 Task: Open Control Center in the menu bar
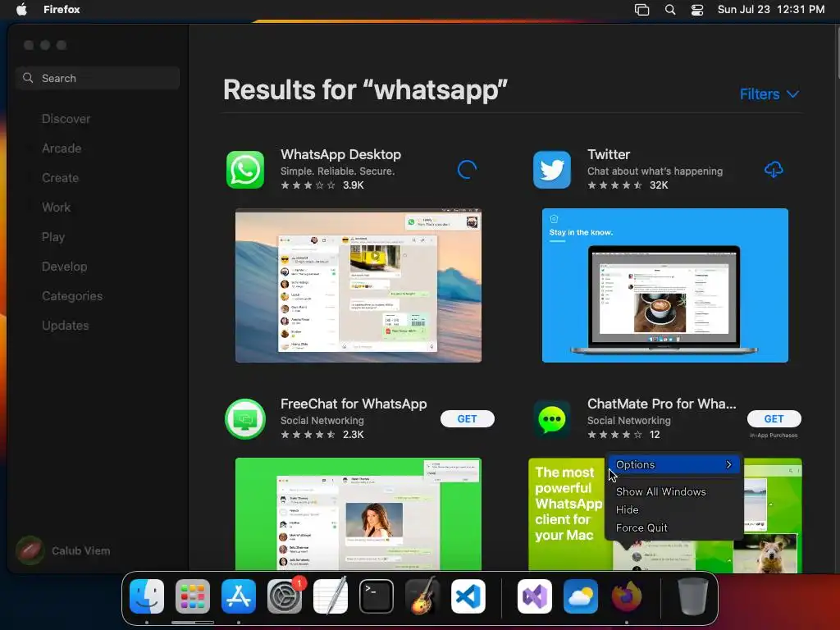click(x=697, y=10)
